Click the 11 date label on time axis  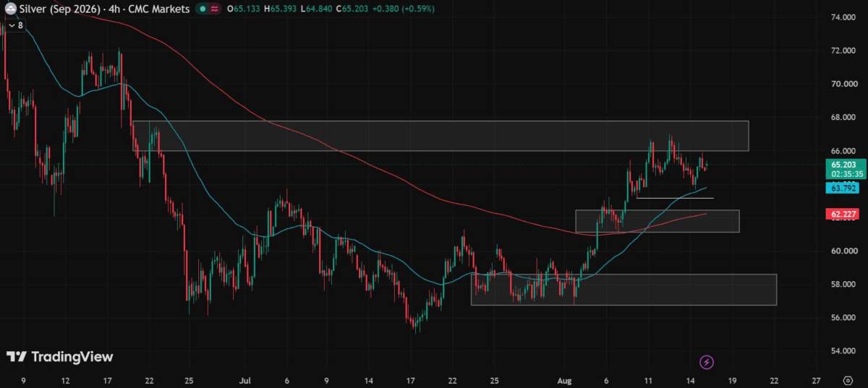649,380
